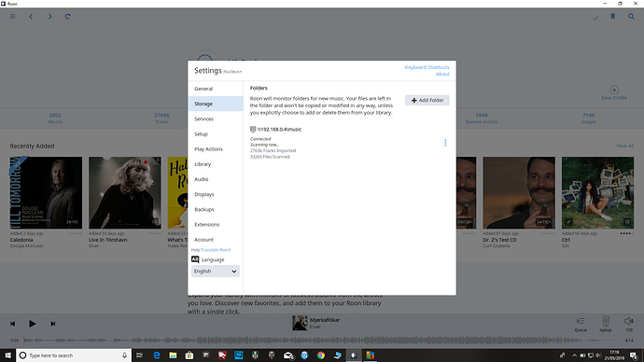Open the Windows Start button
This screenshot has width=644, height=362.
(7, 355)
